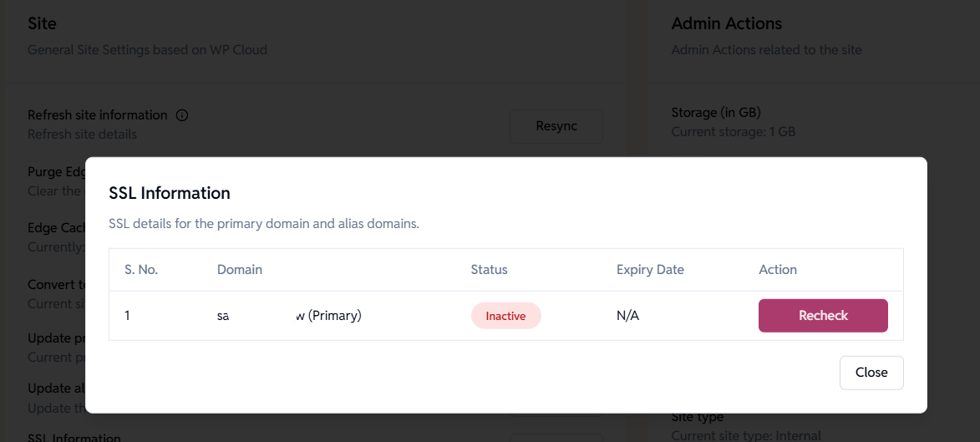Click the SSL details description text

[263, 225]
